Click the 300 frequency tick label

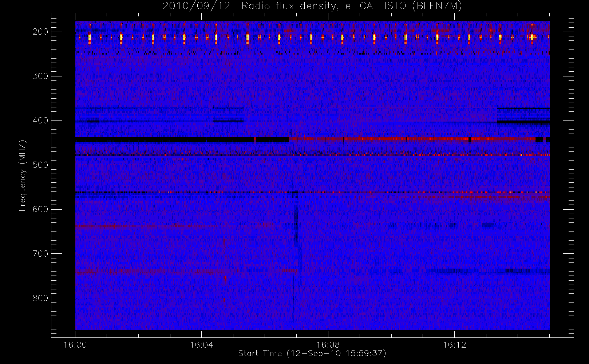(40, 76)
